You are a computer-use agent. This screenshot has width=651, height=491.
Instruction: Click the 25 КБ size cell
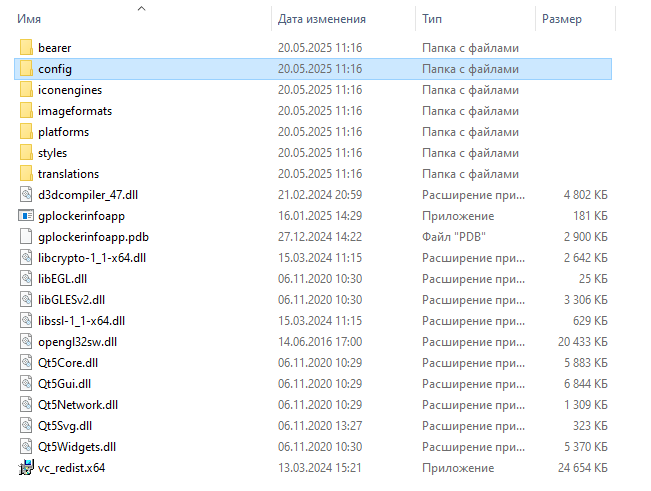coord(593,279)
